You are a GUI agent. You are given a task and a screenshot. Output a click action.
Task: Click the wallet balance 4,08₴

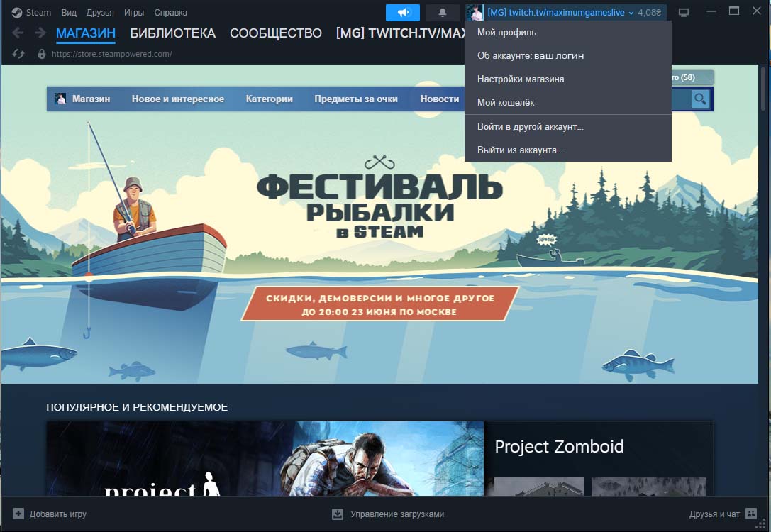tap(650, 13)
